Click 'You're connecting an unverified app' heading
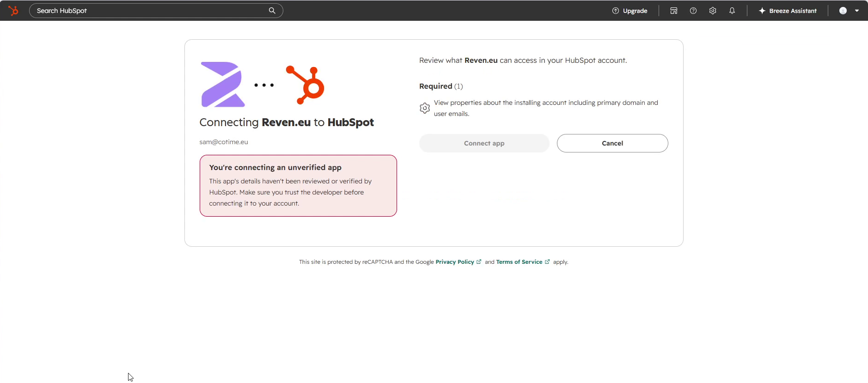 pyautogui.click(x=275, y=167)
